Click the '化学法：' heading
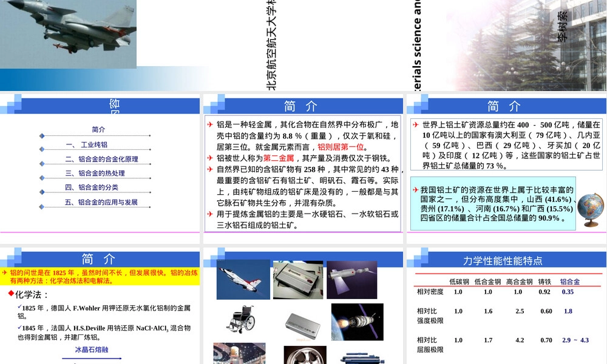 32,295
